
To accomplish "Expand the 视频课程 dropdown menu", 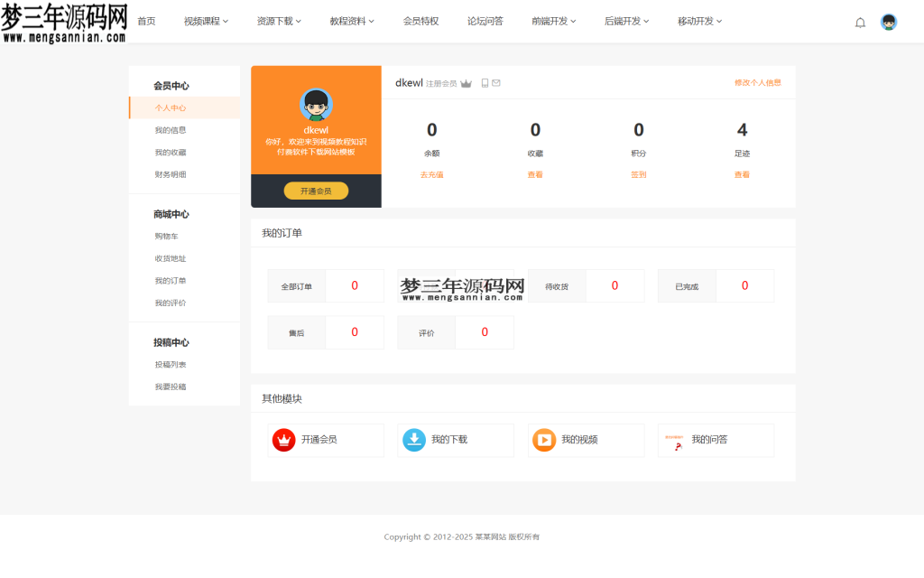I will 204,21.
